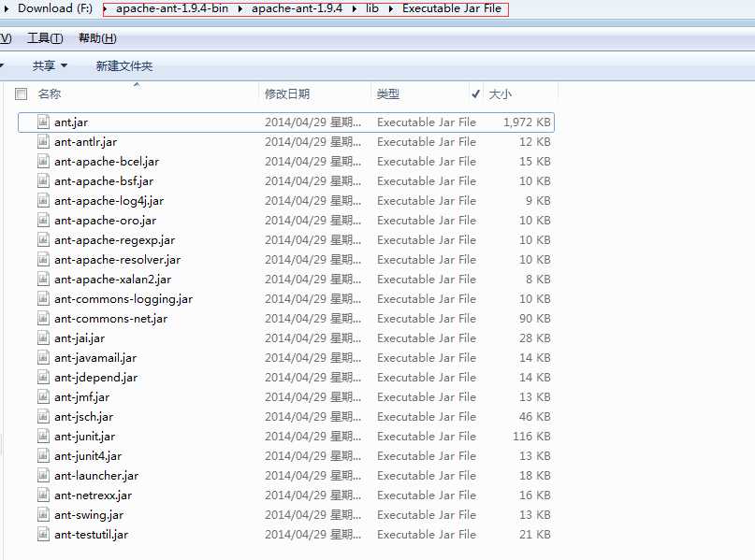Click the ant-netrexx.jar file icon
The height and width of the screenshot is (560, 755).
(x=43, y=495)
